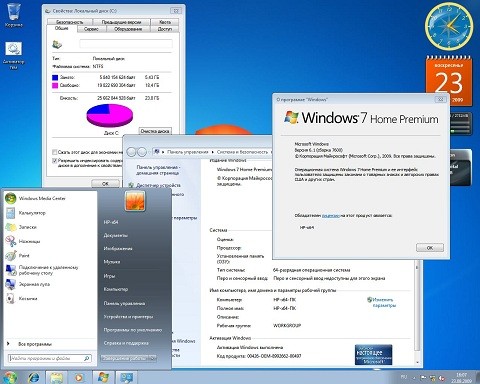The image size is (480, 384).
Task: Click the Disk Cleanup button
Action: pos(155,131)
